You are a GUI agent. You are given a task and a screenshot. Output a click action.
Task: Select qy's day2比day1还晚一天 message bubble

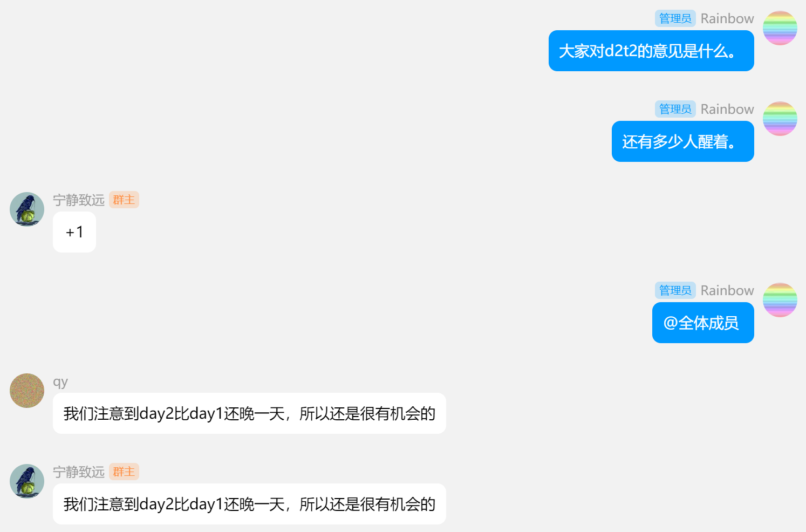point(249,413)
